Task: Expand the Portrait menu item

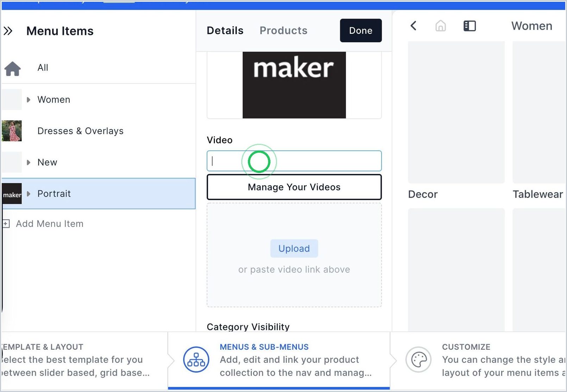Action: [29, 194]
